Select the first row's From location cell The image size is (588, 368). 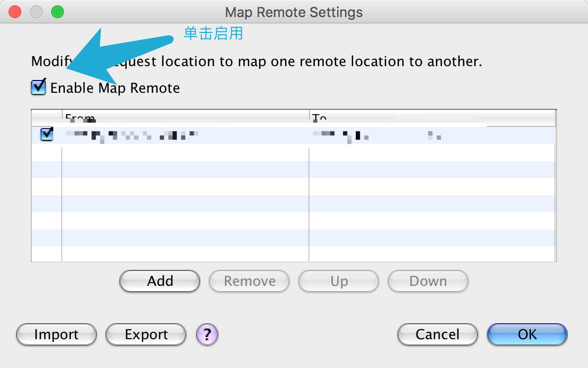(185, 135)
